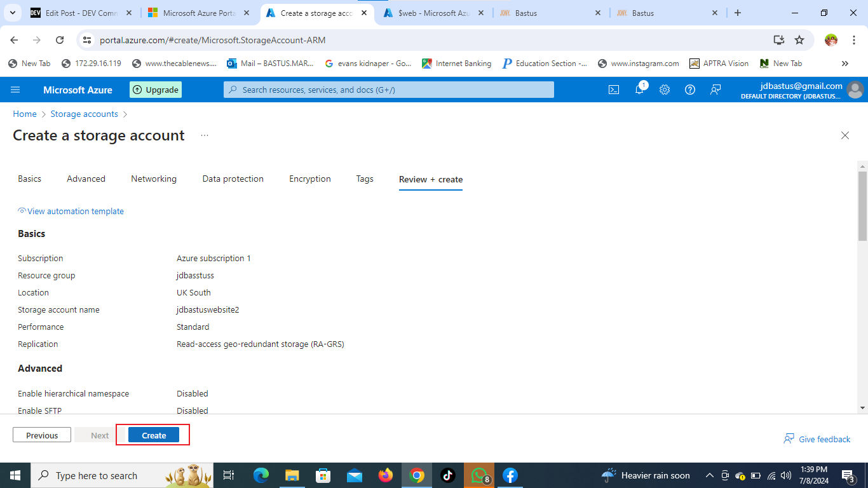Click the Create button

(154, 435)
